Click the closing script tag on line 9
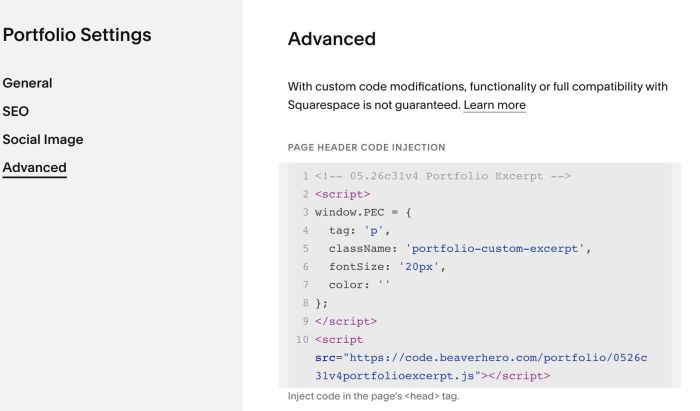700x411 pixels. pyautogui.click(x=346, y=322)
